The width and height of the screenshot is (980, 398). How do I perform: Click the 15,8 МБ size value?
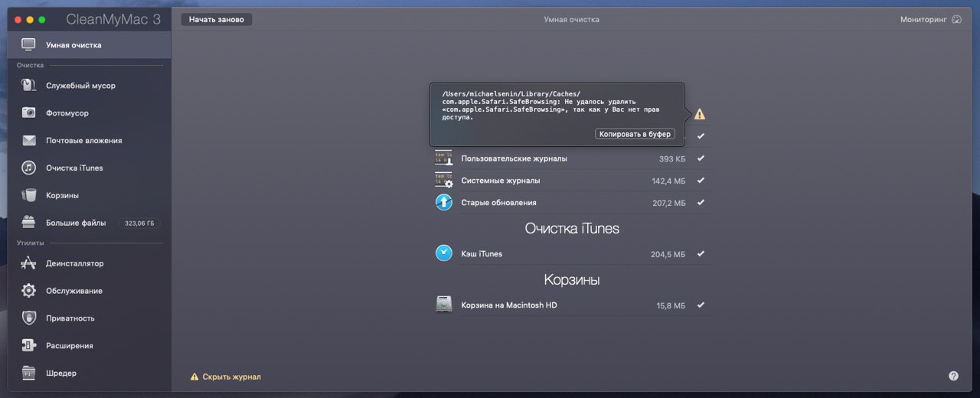click(x=671, y=305)
